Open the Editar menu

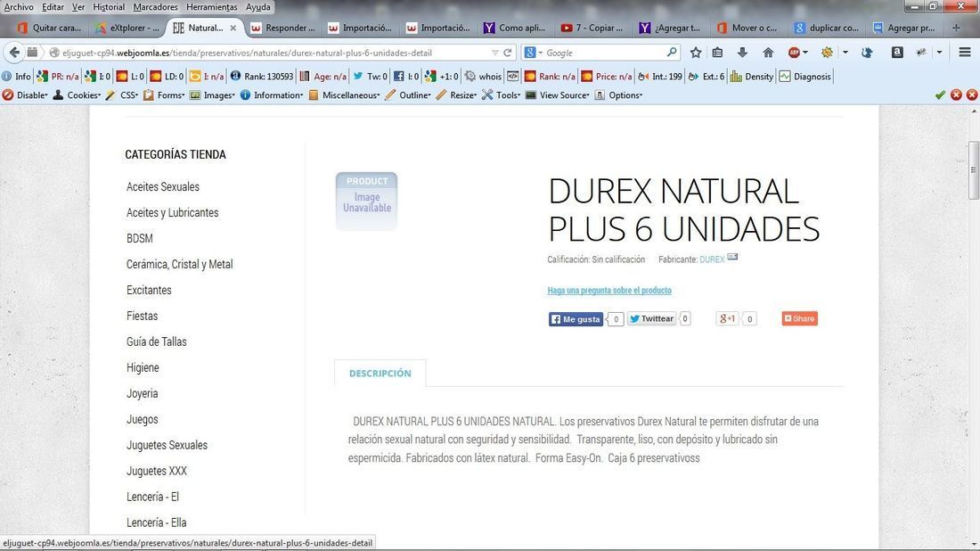[x=53, y=7]
